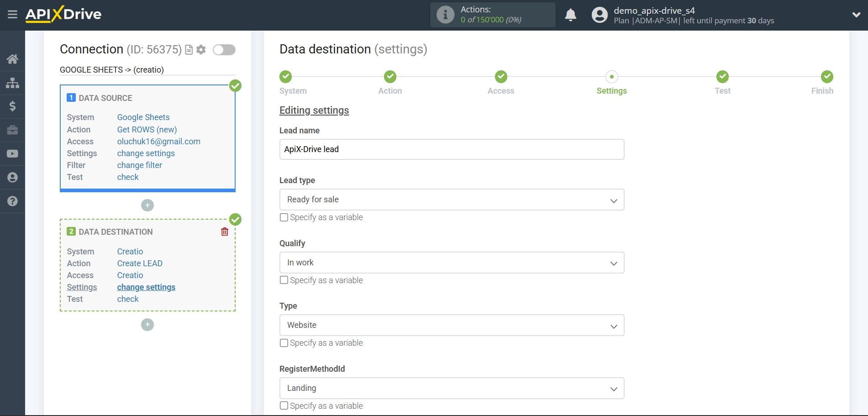This screenshot has width=868, height=416.
Task: Click the notifications bell icon
Action: coord(570,15)
